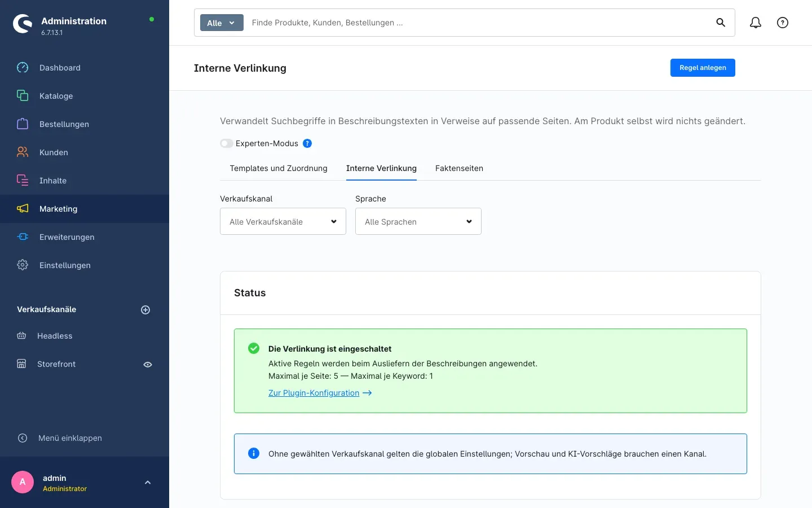Viewport: 812px width, 508px height.
Task: Open Kunden menu item
Action: (x=85, y=152)
